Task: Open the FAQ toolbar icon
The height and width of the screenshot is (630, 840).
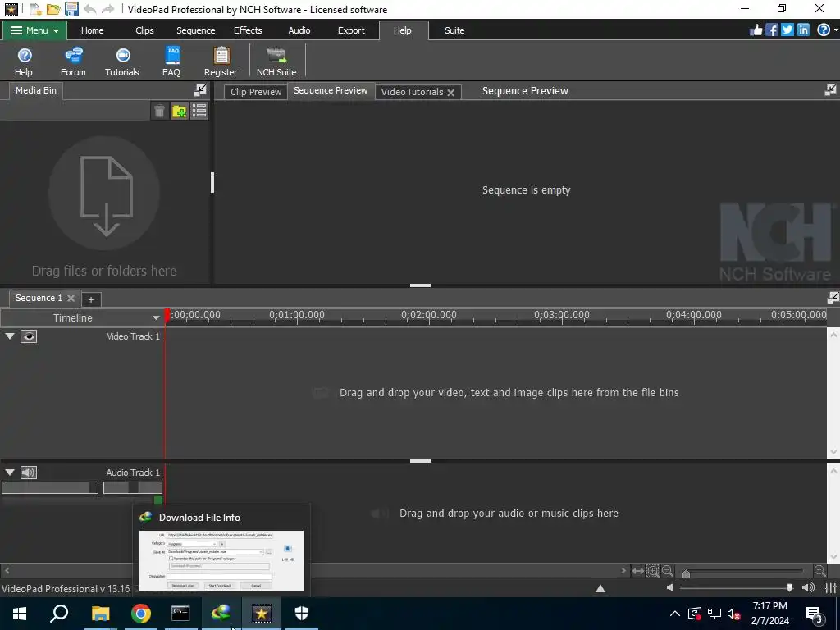Action: (x=171, y=62)
